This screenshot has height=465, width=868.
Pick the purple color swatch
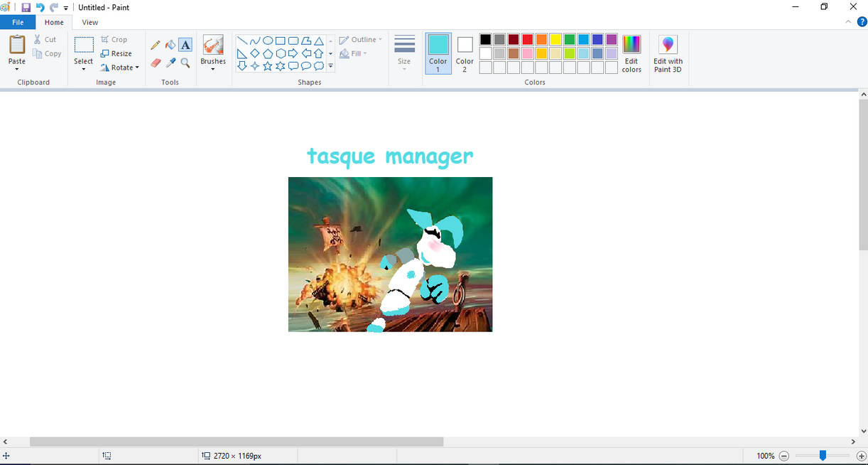pyautogui.click(x=612, y=40)
